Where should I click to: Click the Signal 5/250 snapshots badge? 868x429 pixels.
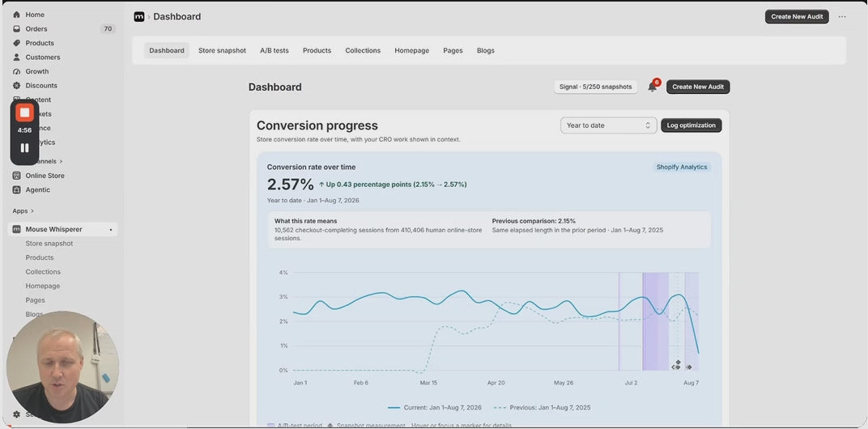(x=595, y=87)
